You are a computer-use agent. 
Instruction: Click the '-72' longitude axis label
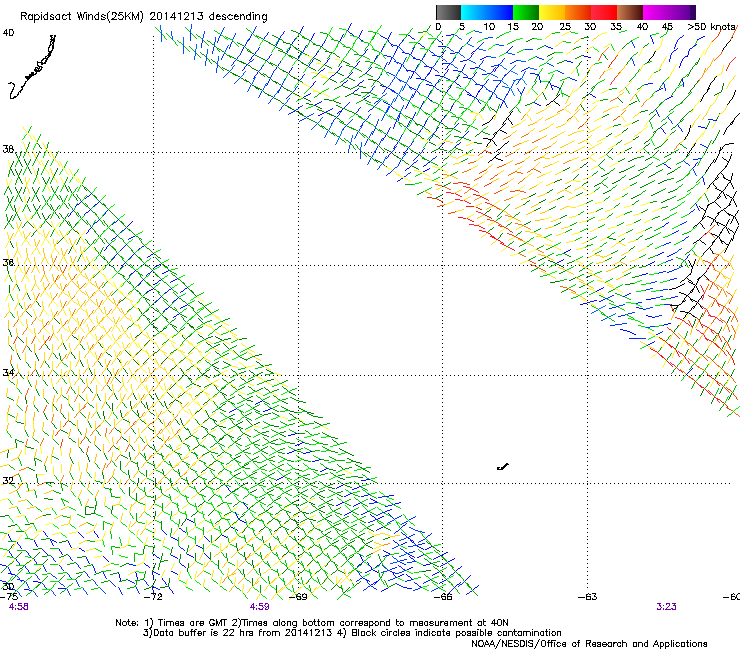pyautogui.click(x=153, y=596)
